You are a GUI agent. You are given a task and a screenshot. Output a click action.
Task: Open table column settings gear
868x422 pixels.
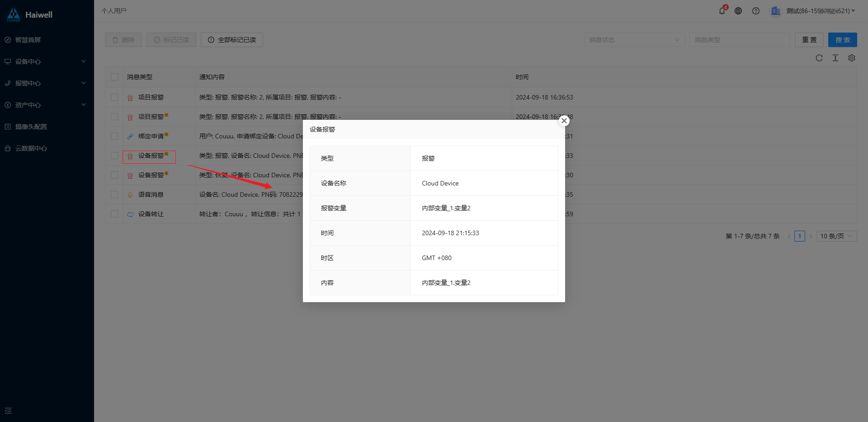852,58
